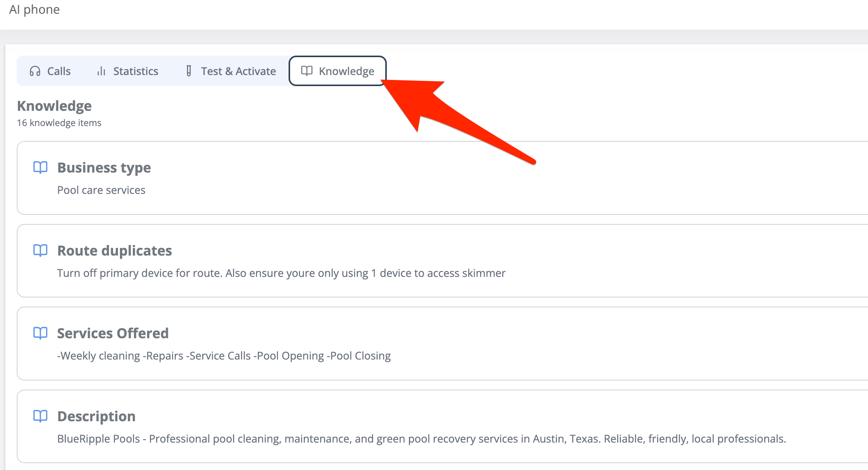Click the open book Knowledge tab icon
Image resolution: width=868 pixels, height=470 pixels.
307,71
